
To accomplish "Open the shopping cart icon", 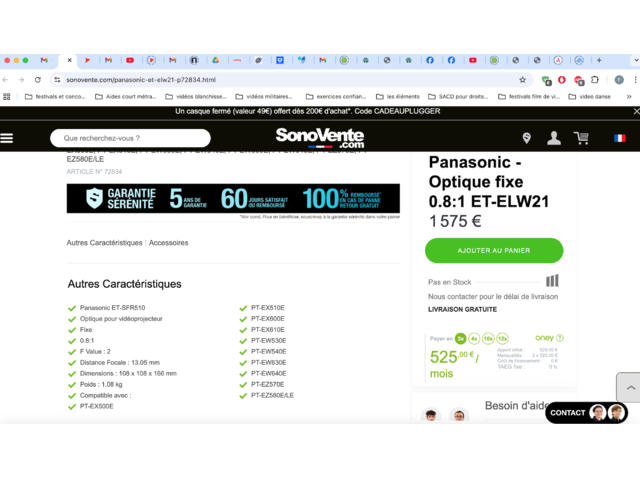I will coord(581,138).
